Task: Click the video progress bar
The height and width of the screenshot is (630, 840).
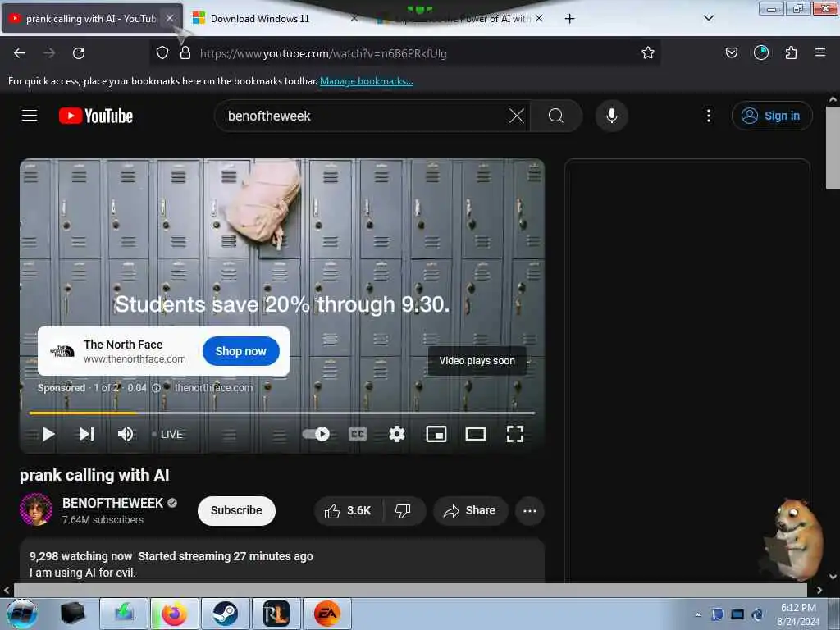Action: [x=282, y=413]
